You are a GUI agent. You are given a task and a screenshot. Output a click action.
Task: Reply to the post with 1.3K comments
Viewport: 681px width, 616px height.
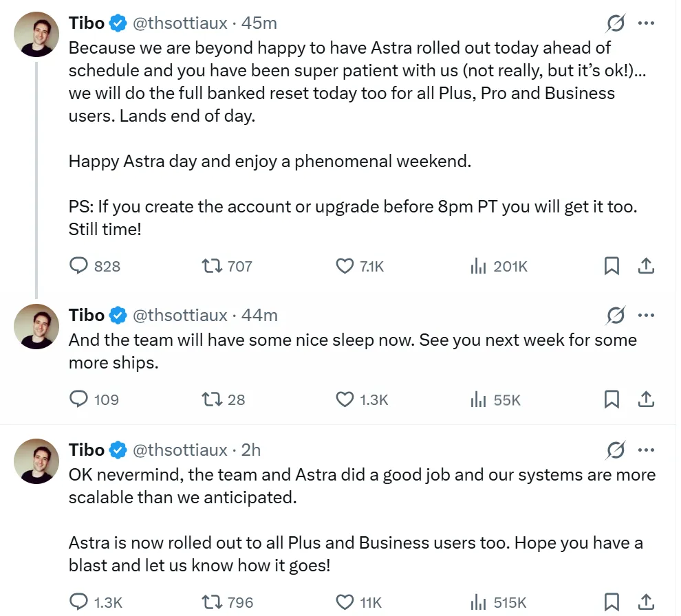(x=96, y=602)
